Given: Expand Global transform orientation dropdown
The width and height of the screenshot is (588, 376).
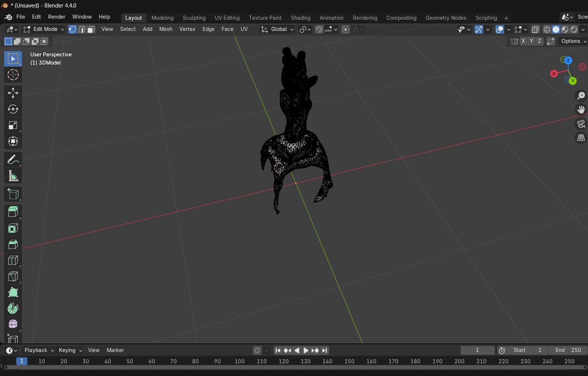Looking at the screenshot, I should point(278,29).
